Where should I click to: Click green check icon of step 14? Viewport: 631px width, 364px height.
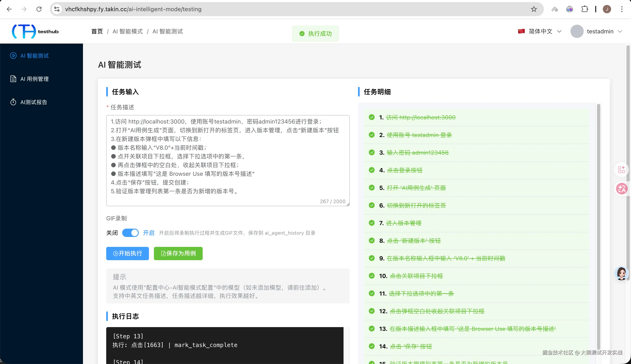coord(372,346)
